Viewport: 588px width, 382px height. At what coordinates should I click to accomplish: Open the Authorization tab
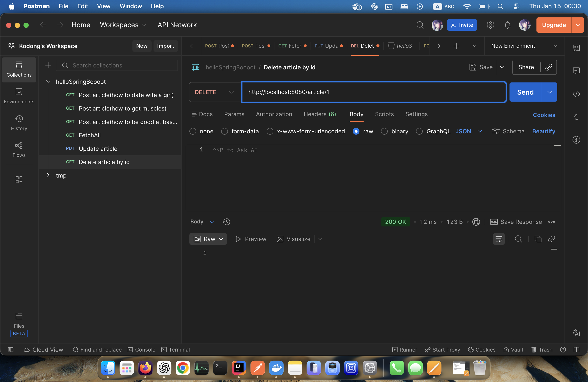pyautogui.click(x=274, y=114)
